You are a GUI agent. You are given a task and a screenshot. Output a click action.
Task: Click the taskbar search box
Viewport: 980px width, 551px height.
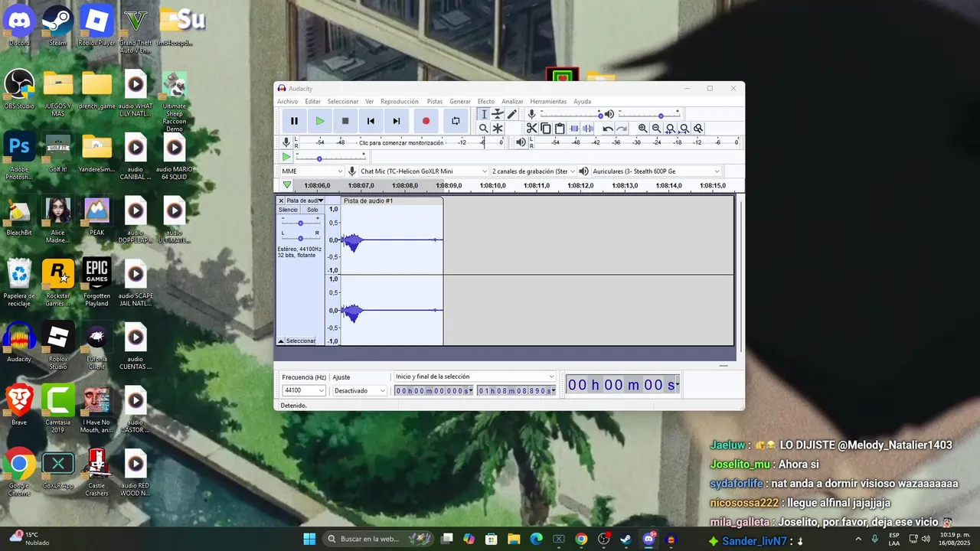pos(379,539)
